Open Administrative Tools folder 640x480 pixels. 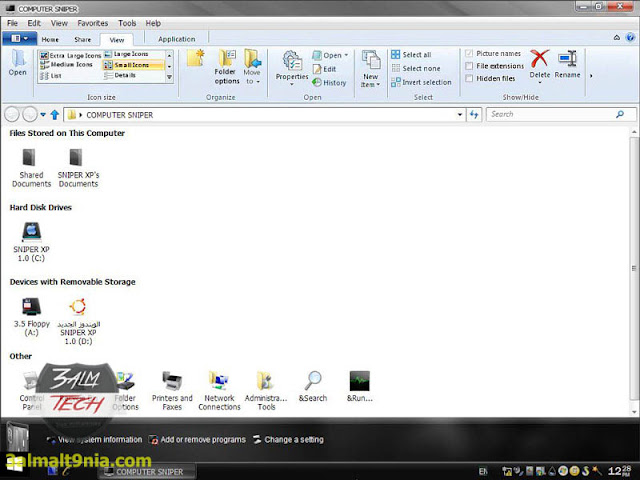(x=266, y=391)
